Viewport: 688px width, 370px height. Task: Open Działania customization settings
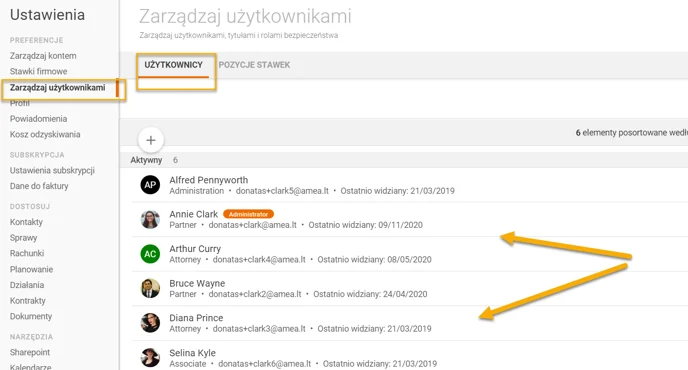point(27,285)
